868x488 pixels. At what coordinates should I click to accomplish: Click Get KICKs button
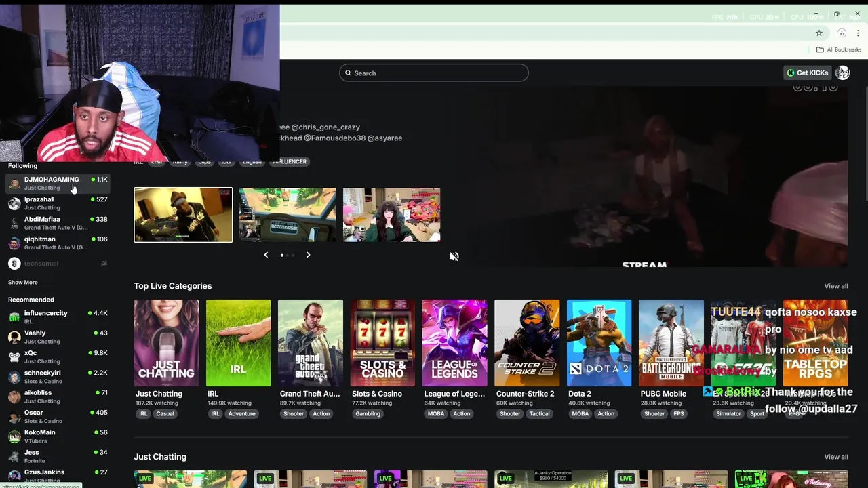coord(807,73)
